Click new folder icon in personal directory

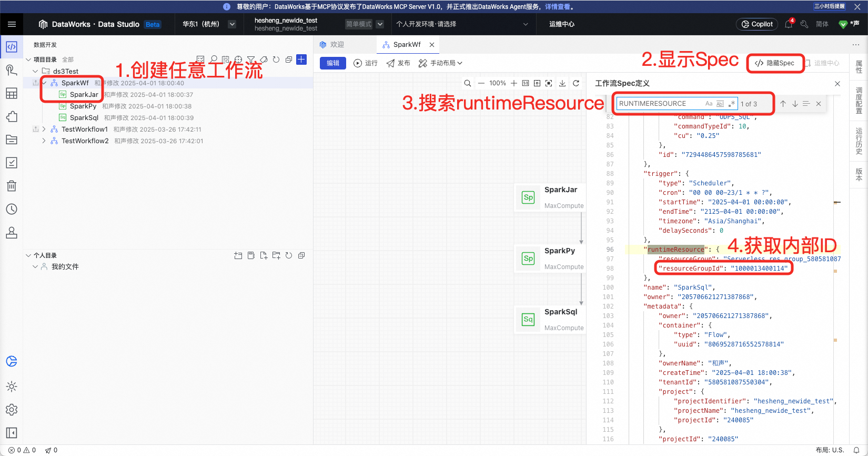point(276,255)
